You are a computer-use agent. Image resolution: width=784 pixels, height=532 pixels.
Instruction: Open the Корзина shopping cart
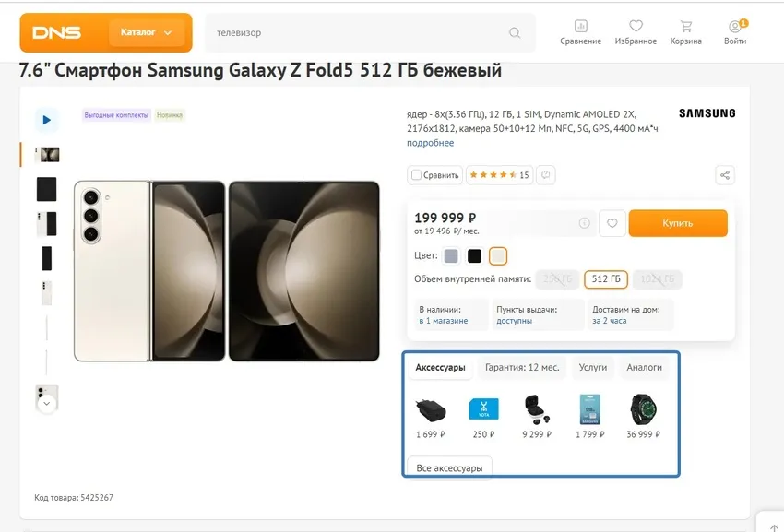click(x=685, y=27)
